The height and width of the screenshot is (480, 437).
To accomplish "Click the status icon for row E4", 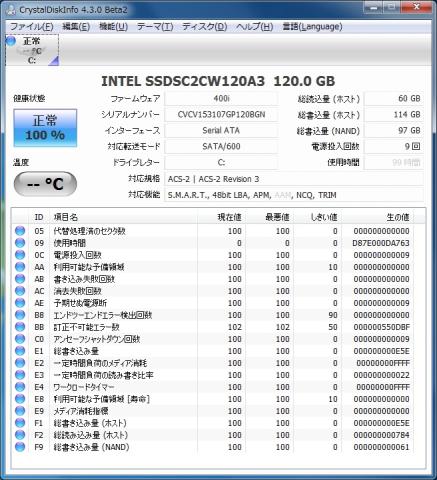I will pyautogui.click(x=20, y=387).
